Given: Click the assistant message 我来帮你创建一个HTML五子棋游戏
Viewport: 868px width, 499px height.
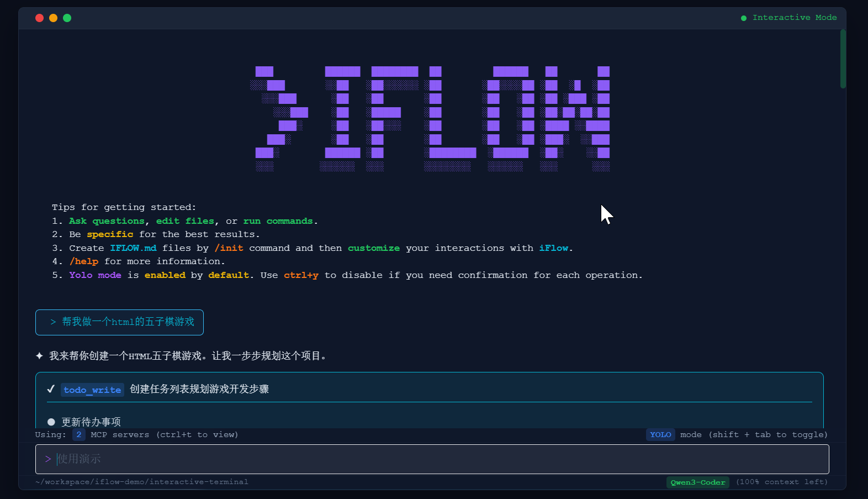Looking at the screenshot, I should click(188, 356).
